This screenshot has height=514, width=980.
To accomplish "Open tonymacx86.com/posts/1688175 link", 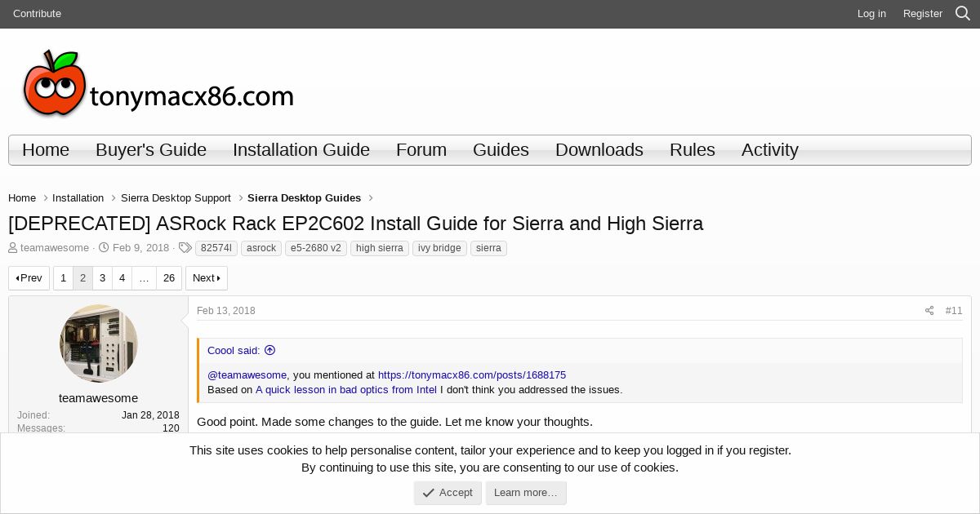I will (472, 375).
